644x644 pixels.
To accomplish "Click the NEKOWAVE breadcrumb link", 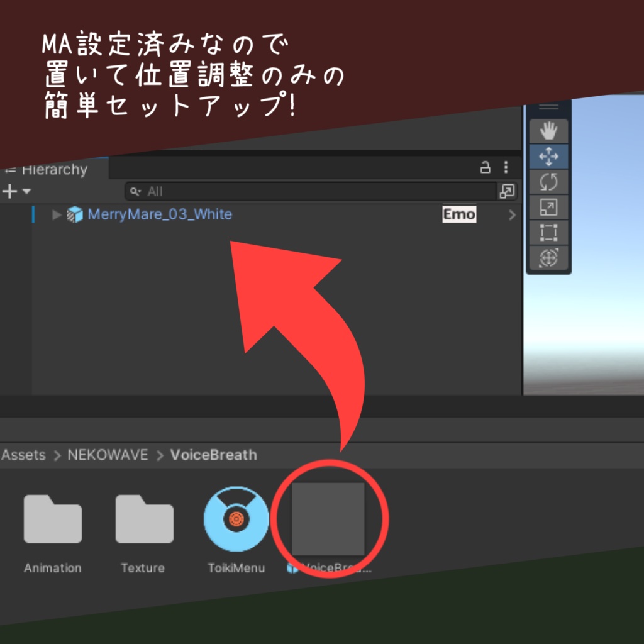I will click(106, 455).
